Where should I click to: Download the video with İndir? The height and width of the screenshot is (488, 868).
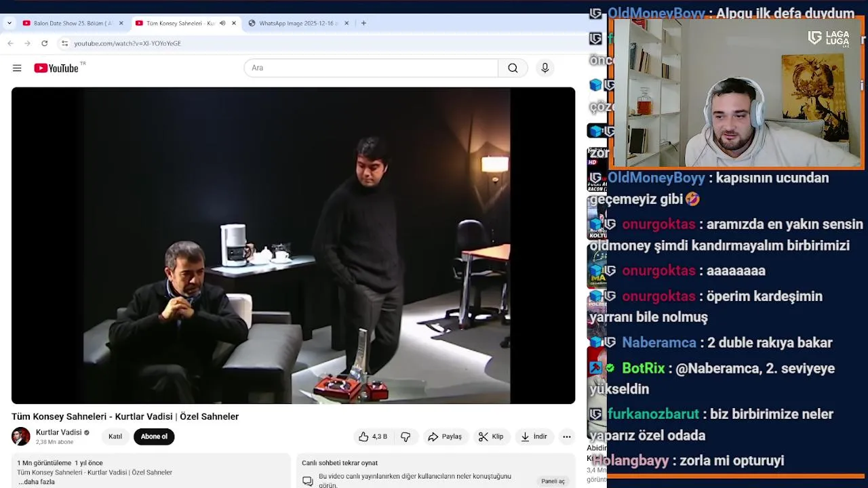pos(534,436)
